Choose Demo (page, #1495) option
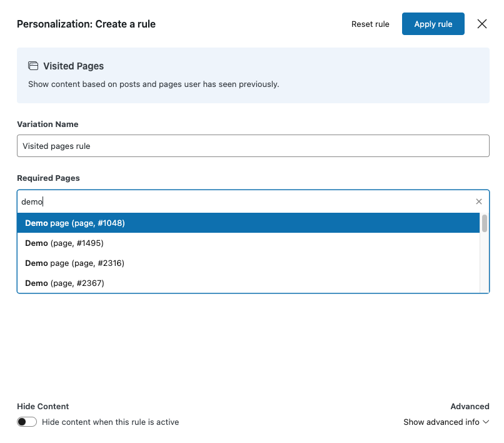This screenshot has height=443, width=504. 64,243
